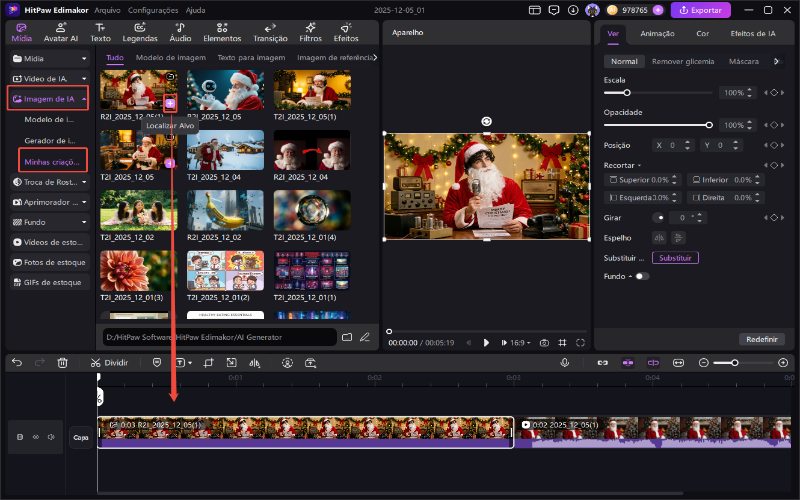Screen dimensions: 800x500
Task: Click the Dividir scissors tool
Action: click(110, 362)
